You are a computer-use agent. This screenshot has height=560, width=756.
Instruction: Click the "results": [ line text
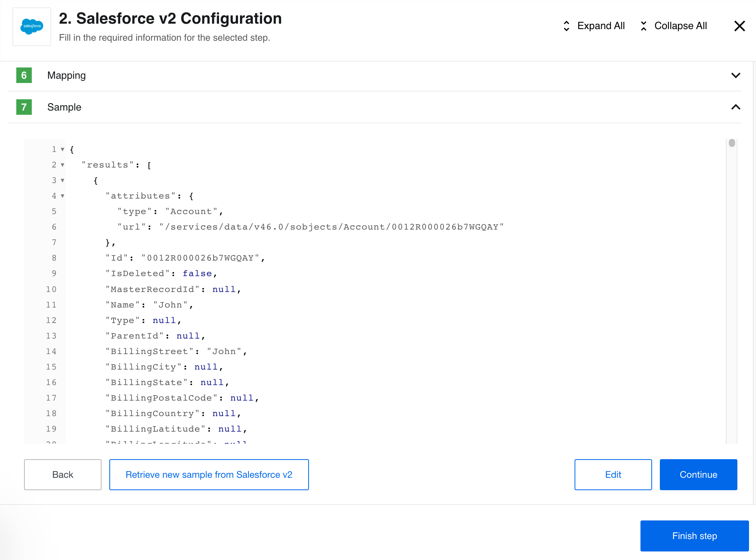point(117,165)
